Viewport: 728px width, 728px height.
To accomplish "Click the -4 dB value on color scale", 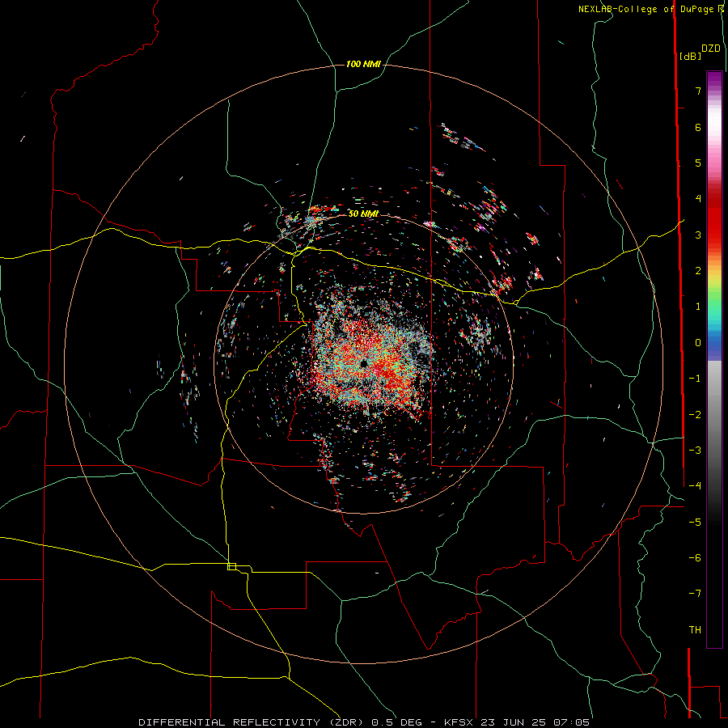I will coord(695,486).
